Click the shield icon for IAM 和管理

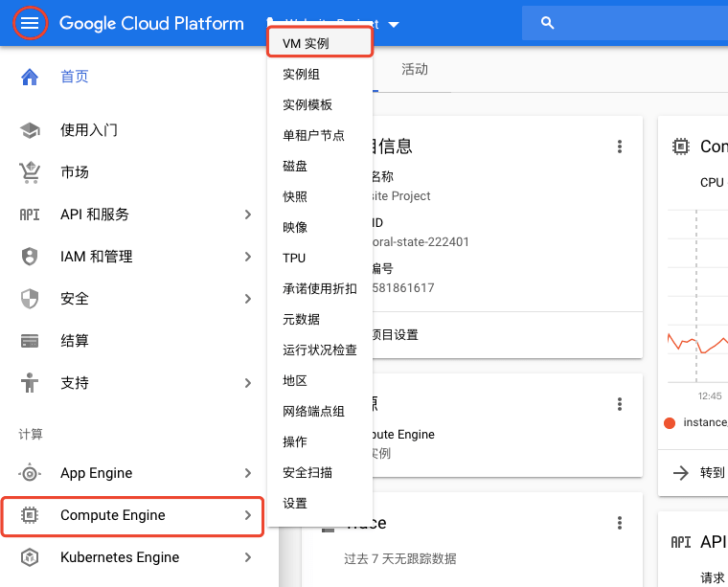[30, 257]
